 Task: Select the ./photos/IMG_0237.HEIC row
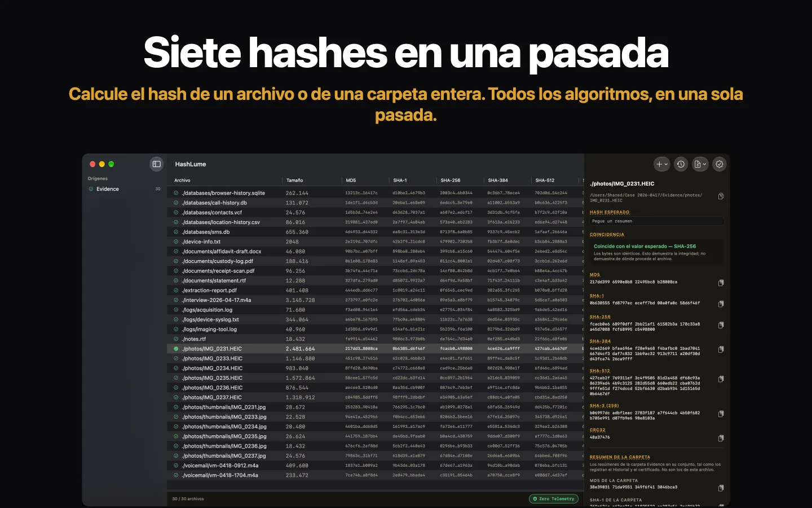376,397
